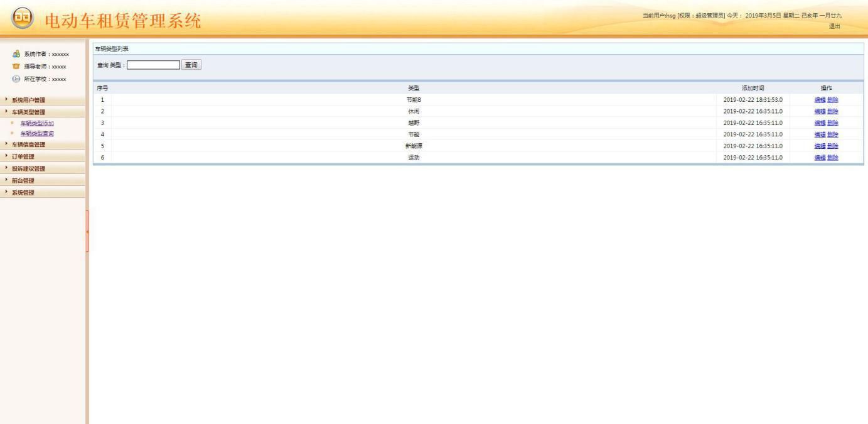
Task: Click the 添加时间 column header
Action: [x=753, y=88]
